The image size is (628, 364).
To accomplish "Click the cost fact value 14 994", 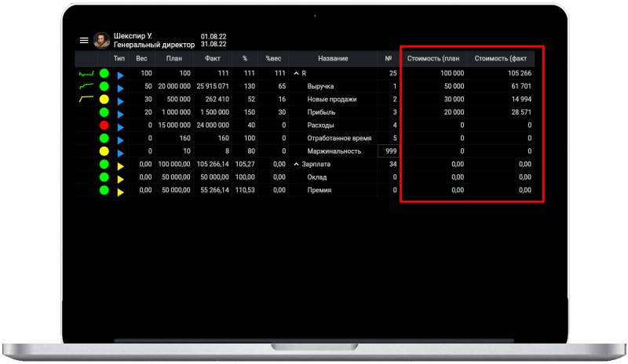I will (521, 100).
